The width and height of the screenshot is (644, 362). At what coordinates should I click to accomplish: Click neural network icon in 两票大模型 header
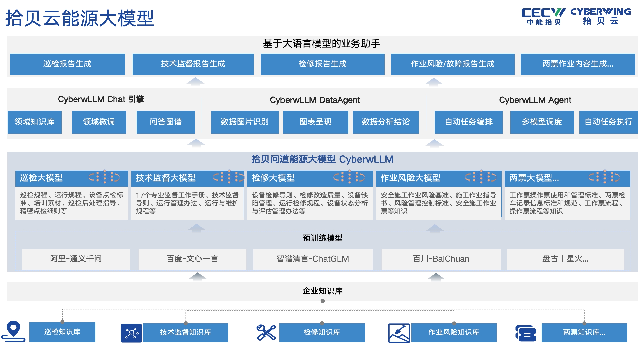click(x=604, y=177)
